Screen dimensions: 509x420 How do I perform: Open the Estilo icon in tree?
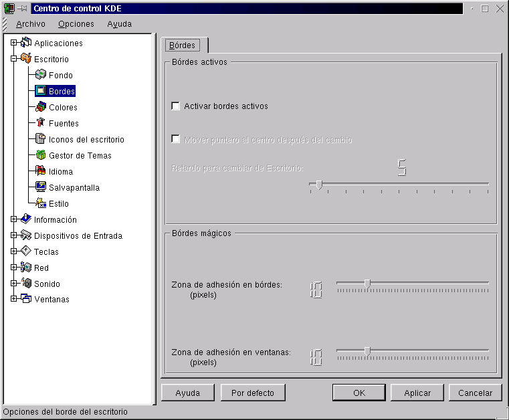pos(40,203)
